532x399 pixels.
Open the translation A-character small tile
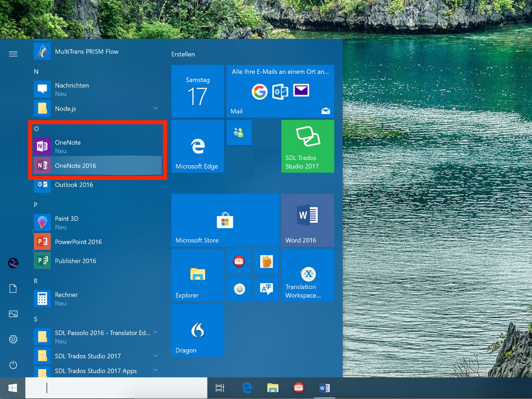coord(266,289)
